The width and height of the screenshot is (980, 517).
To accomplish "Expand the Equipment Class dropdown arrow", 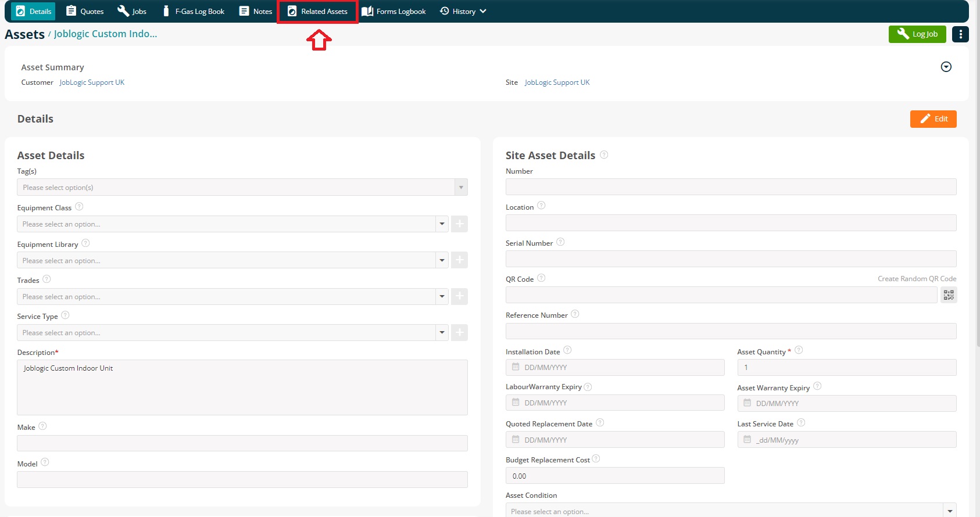I will (x=442, y=224).
